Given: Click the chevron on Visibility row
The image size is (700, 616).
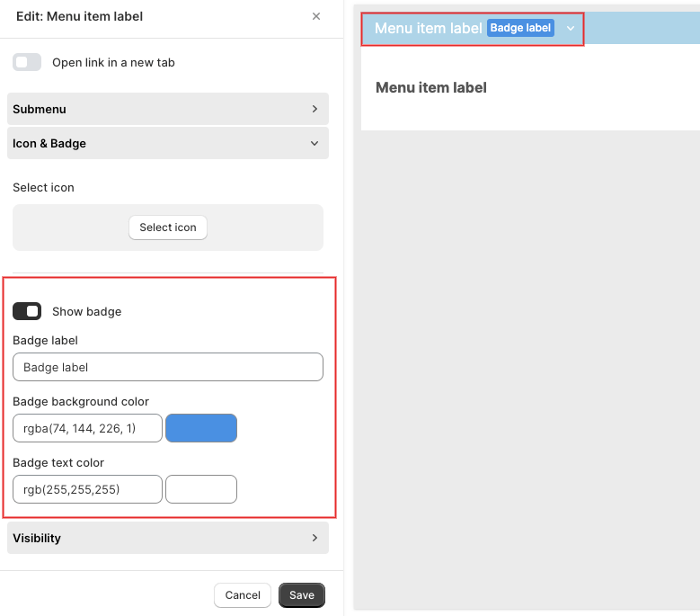Looking at the screenshot, I should click(x=315, y=538).
